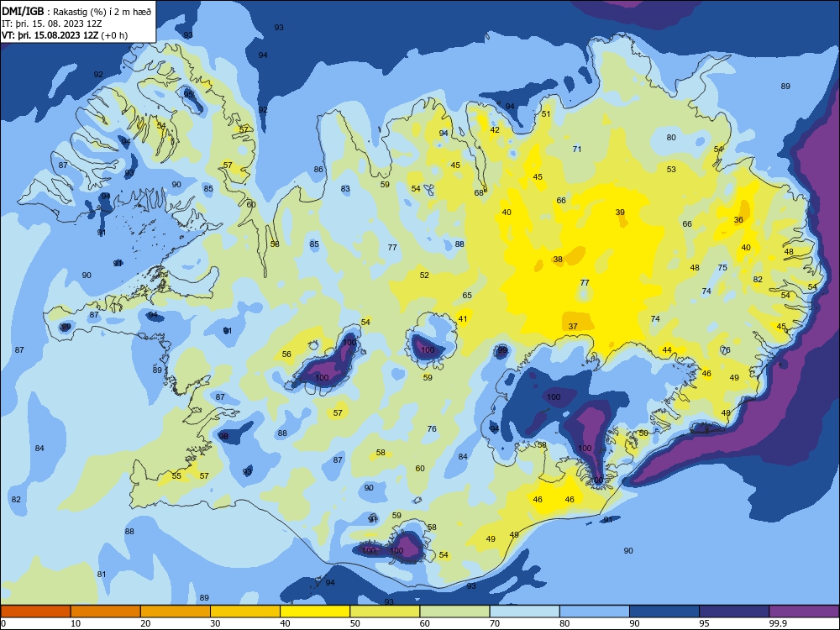840x630 pixels.
Task: Click the 20–30 legend color swatch
Action: (x=176, y=612)
